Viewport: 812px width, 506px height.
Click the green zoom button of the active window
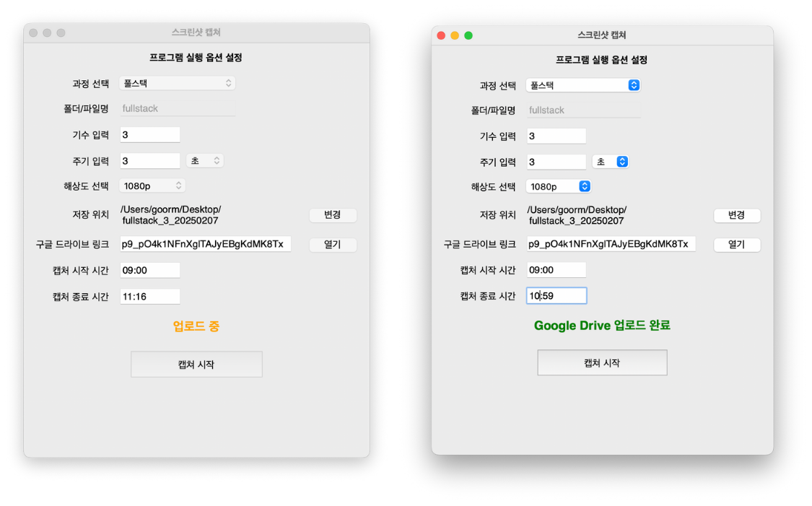tap(468, 35)
